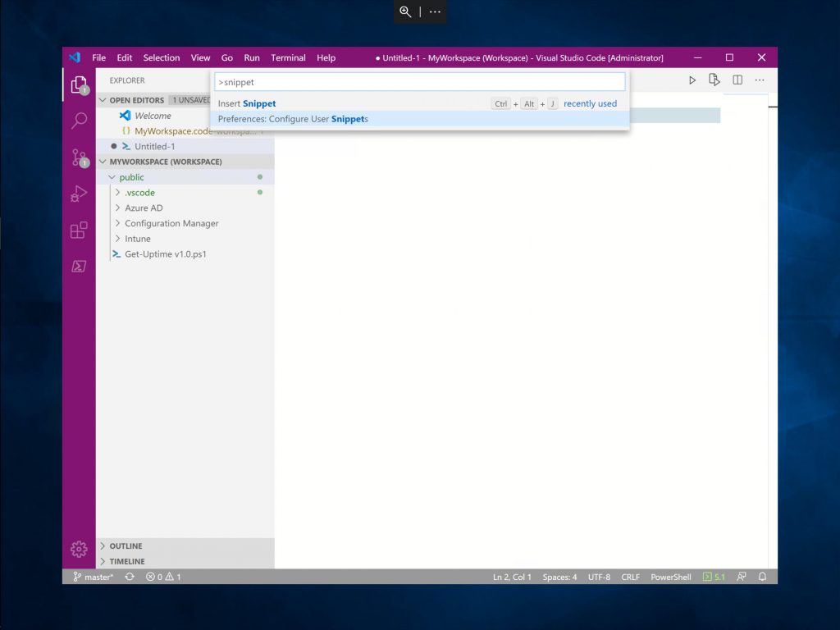Click the VS Code logo in title bar
Screen dimensions: 840x630
[75, 57]
